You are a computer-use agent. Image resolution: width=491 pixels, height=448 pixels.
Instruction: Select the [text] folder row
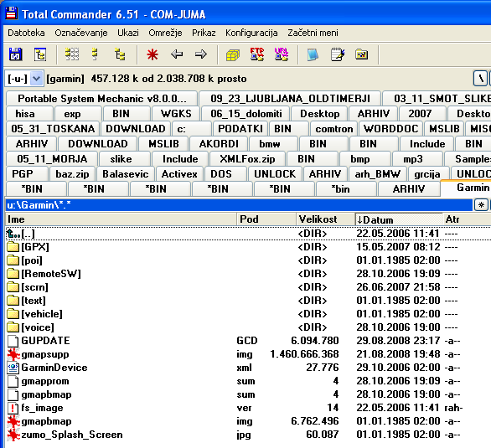248,301
